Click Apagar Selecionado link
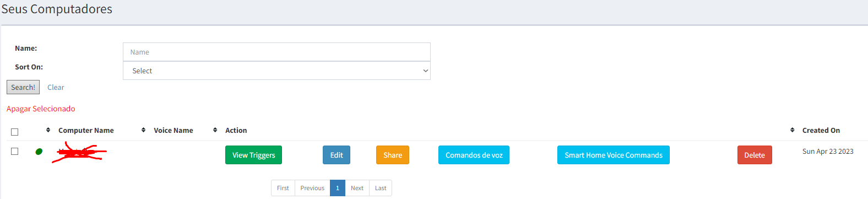The image size is (868, 199). pyautogui.click(x=41, y=109)
